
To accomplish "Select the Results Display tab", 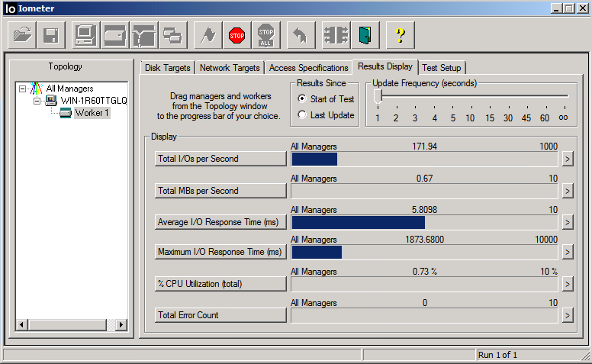I will click(x=385, y=66).
